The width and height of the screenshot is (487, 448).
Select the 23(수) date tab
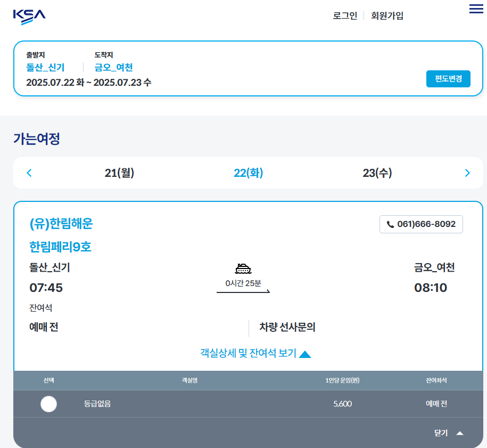377,173
